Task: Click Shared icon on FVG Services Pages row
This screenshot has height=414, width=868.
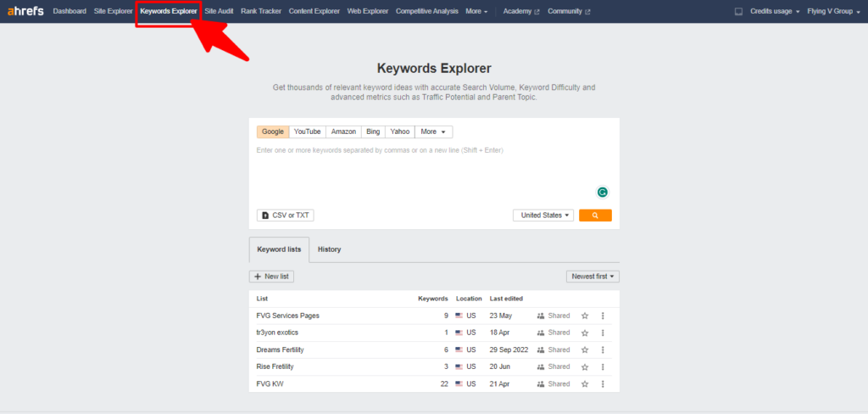Action: (x=541, y=316)
